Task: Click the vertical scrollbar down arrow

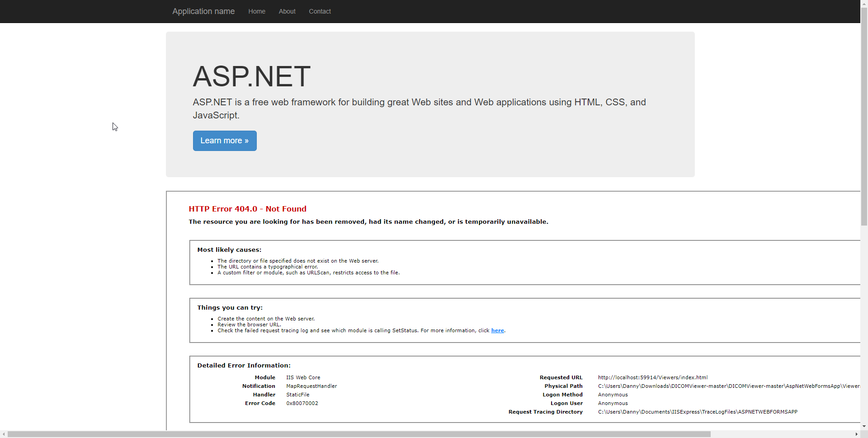Action: (x=864, y=426)
